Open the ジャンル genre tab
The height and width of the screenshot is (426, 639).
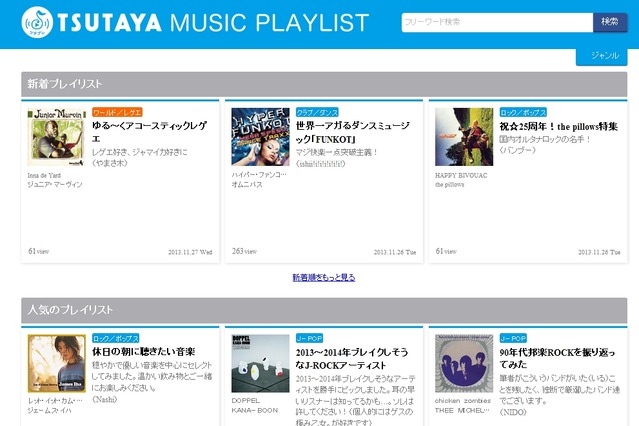[602, 57]
